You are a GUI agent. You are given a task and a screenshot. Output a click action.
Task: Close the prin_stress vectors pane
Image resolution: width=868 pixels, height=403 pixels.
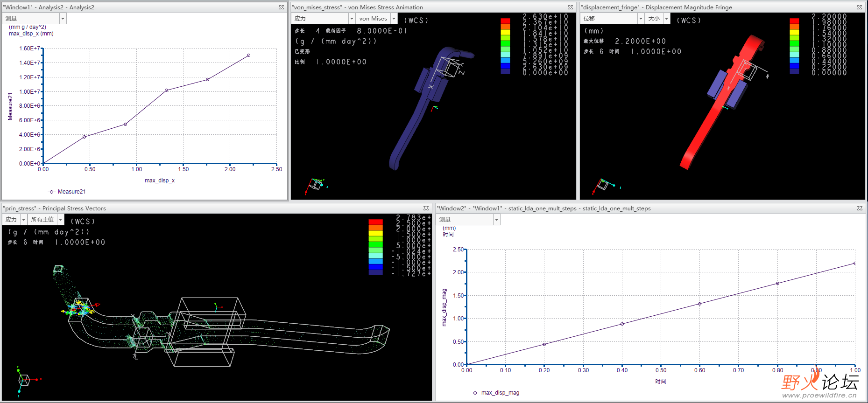click(426, 208)
